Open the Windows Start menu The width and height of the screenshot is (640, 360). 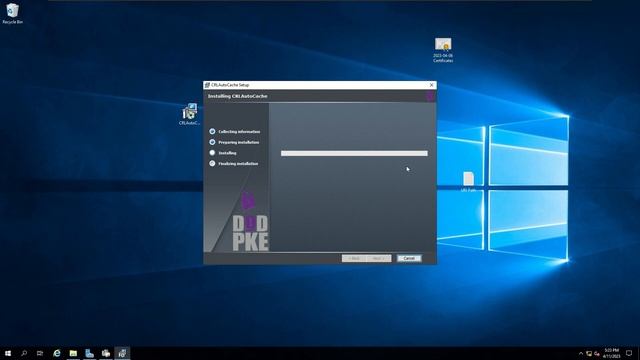click(8, 353)
